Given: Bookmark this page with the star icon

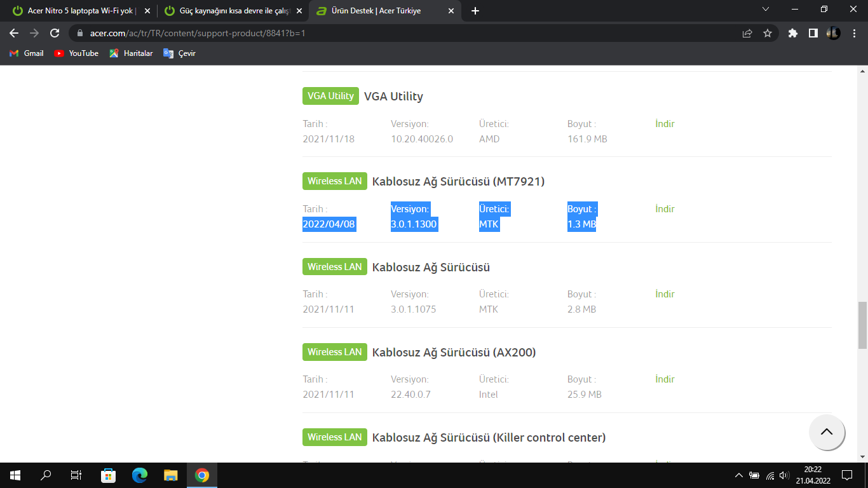Looking at the screenshot, I should (x=768, y=33).
